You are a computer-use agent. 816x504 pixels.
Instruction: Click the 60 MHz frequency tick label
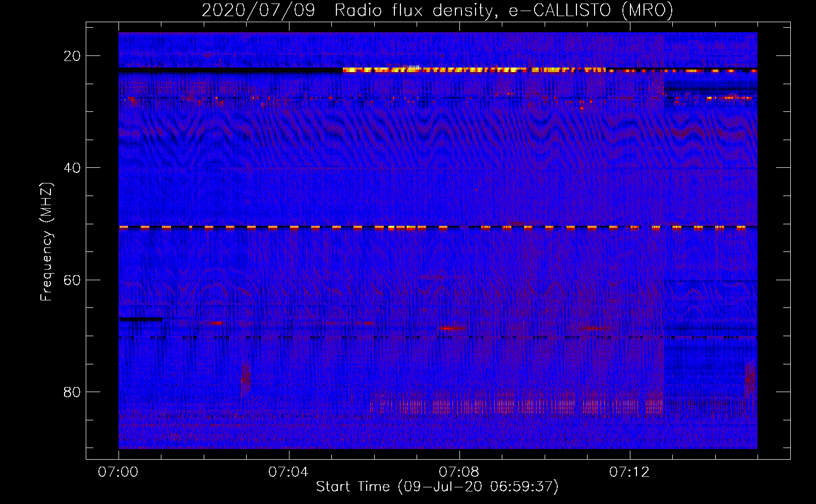click(72, 280)
